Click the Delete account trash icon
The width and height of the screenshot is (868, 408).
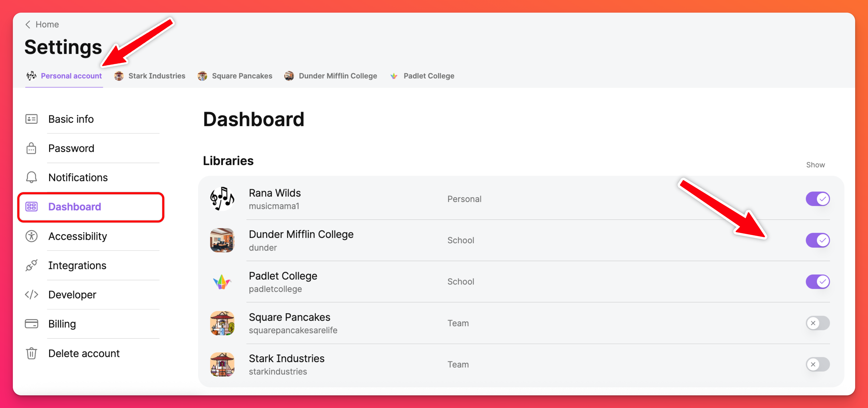pyautogui.click(x=31, y=353)
